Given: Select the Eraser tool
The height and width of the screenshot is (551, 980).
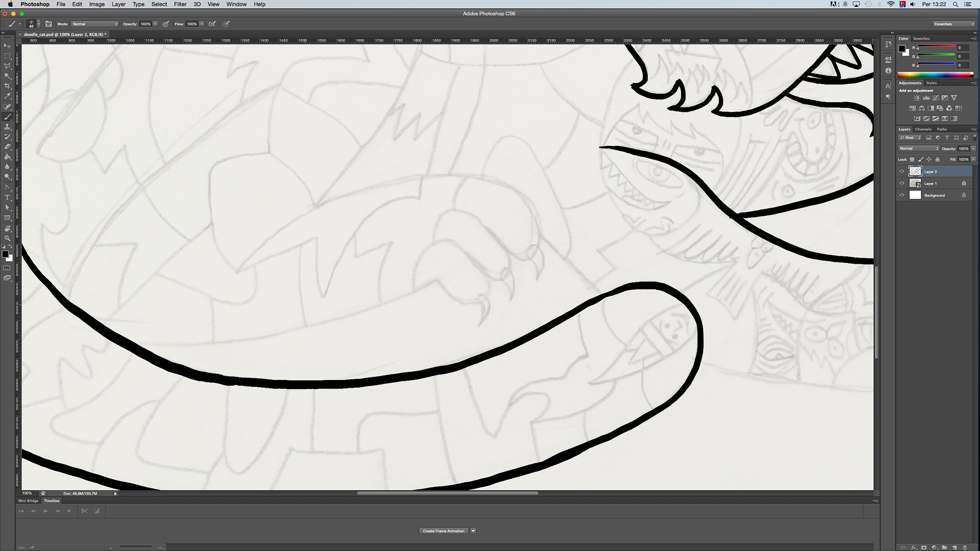Looking at the screenshot, I should tap(7, 147).
